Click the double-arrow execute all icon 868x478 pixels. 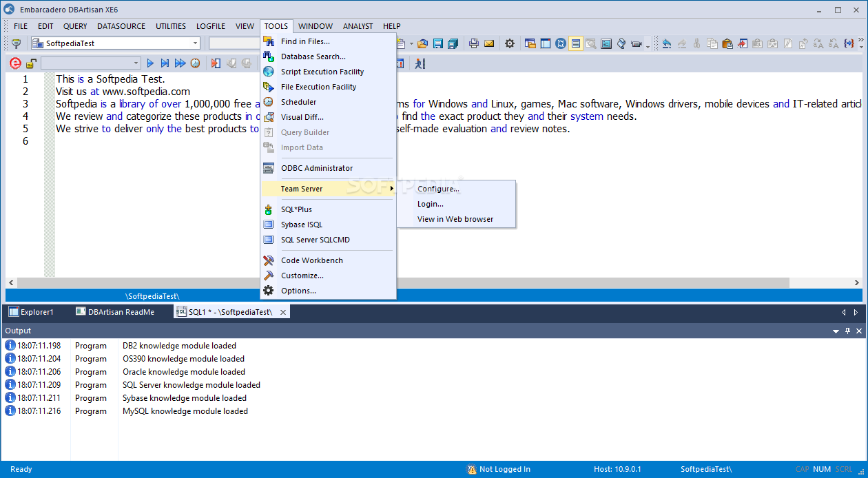[180, 63]
